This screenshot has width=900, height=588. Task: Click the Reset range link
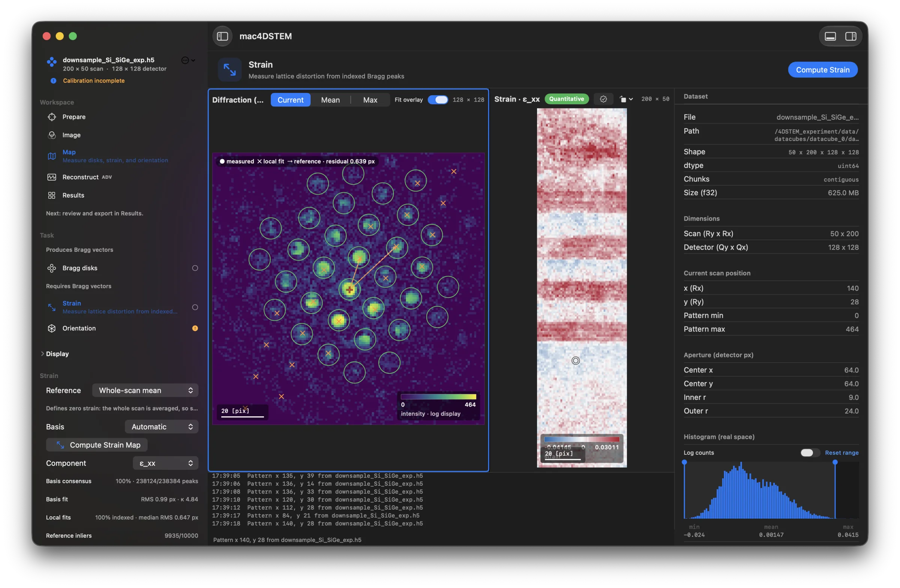coord(841,452)
